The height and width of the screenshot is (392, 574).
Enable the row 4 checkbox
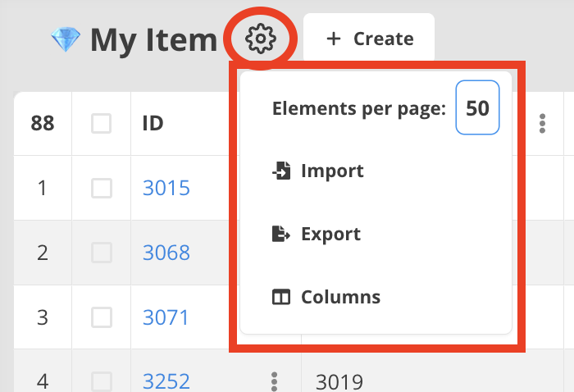101,381
